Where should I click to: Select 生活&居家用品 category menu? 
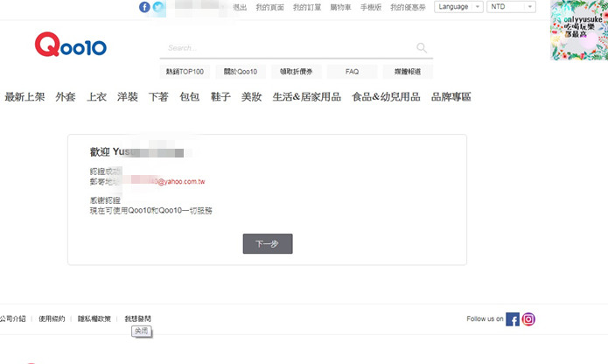tap(307, 97)
